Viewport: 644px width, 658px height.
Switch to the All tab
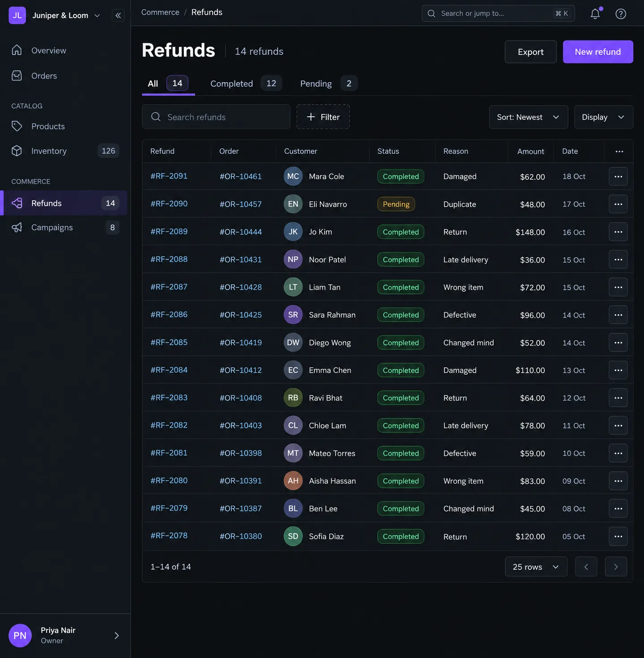point(168,84)
